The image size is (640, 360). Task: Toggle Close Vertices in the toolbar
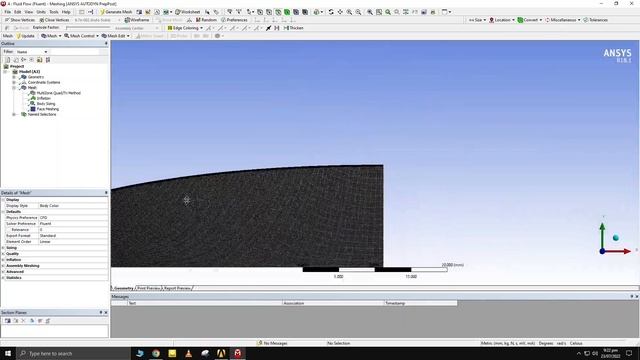[x=54, y=20]
